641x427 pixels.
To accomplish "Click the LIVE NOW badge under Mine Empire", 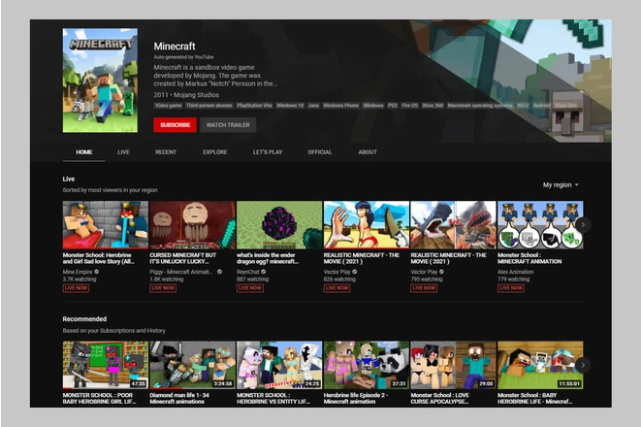I will click(76, 287).
